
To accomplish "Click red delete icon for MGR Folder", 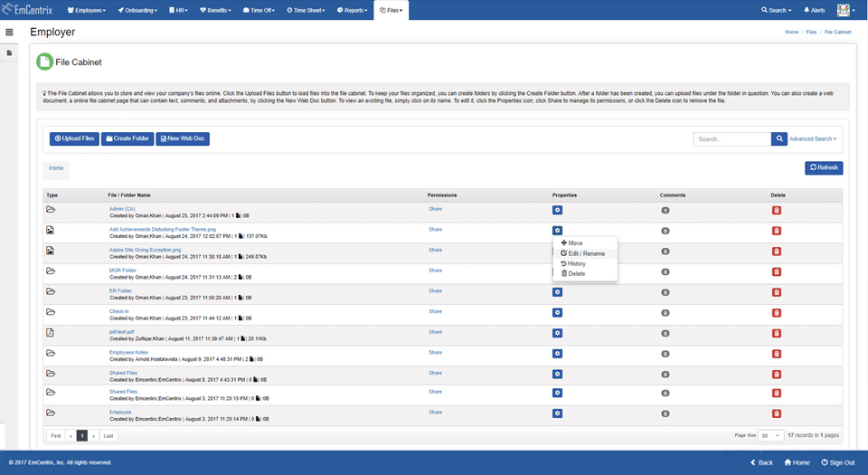I will [x=777, y=271].
